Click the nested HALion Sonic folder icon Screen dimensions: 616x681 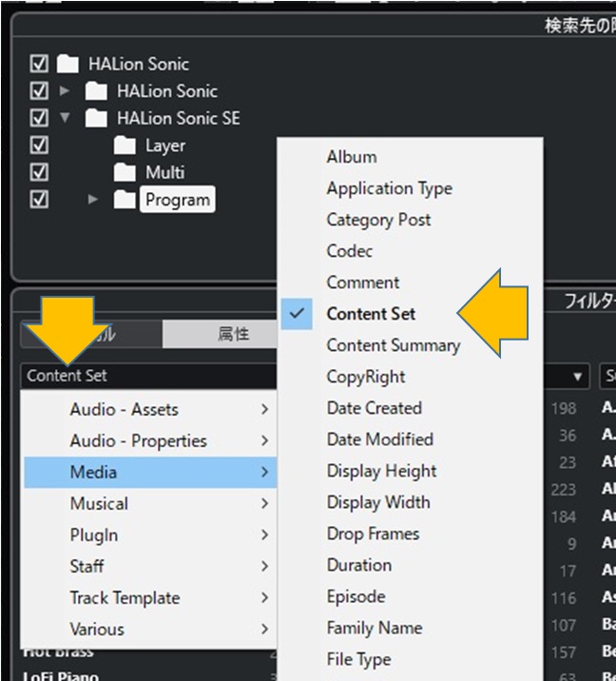click(x=96, y=90)
